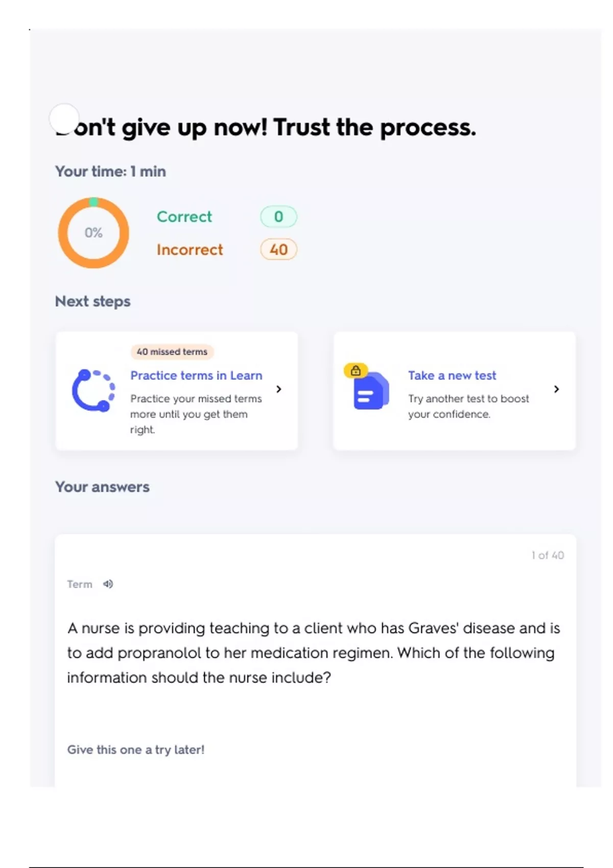Select the Correct label
This screenshot has height=868, width=613.
pos(184,216)
